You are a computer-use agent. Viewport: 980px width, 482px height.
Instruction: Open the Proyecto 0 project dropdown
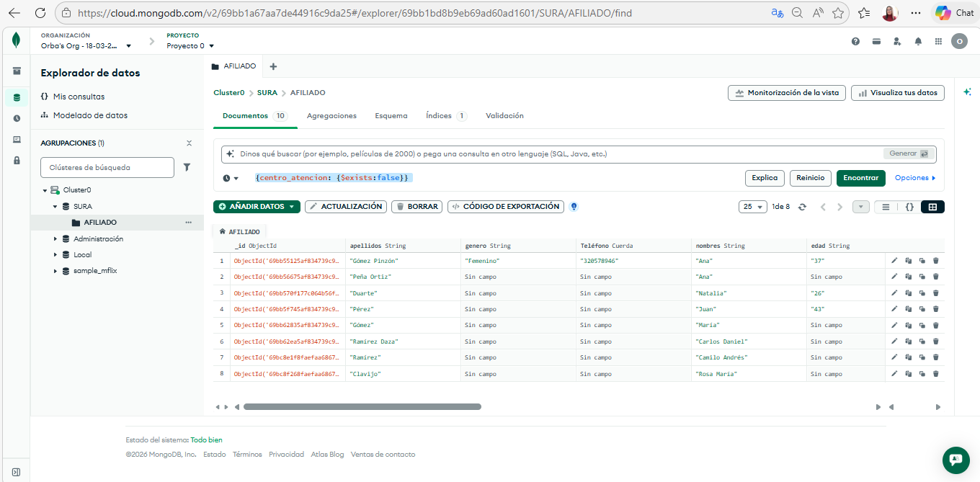[x=190, y=46]
